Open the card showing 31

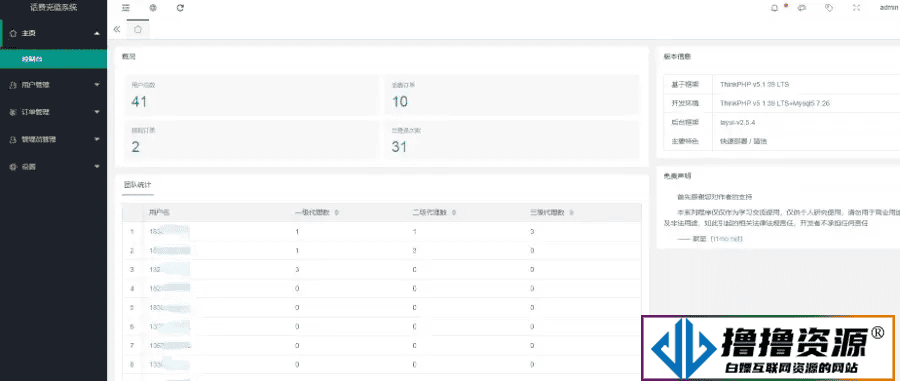click(x=511, y=140)
